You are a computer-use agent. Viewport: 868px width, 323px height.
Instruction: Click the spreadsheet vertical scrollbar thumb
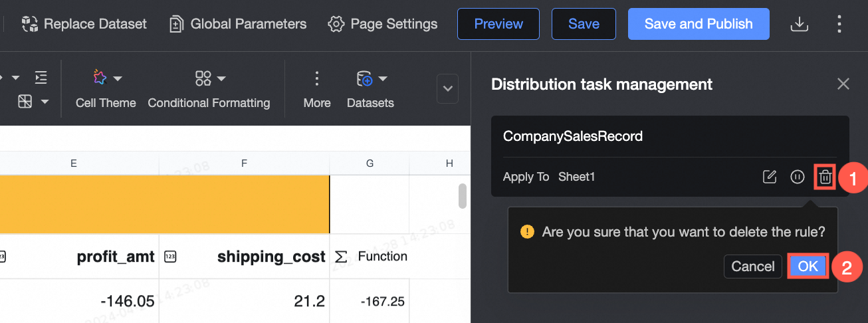click(463, 196)
